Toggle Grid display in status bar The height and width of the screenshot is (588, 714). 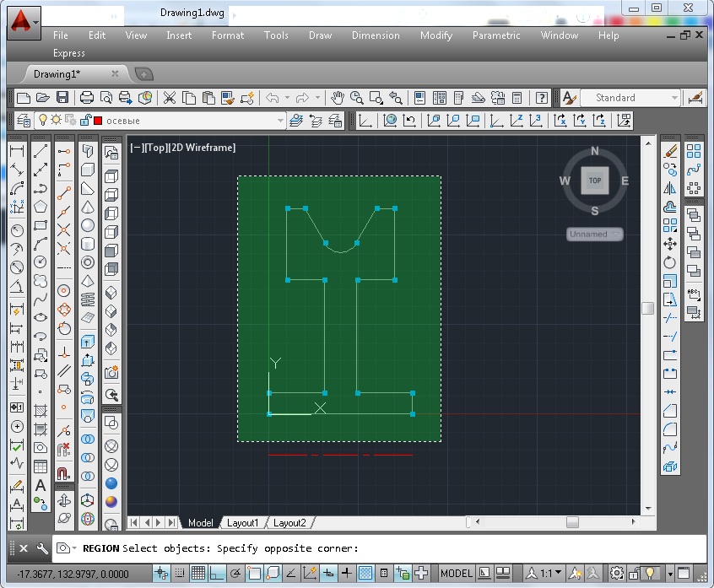tap(197, 574)
